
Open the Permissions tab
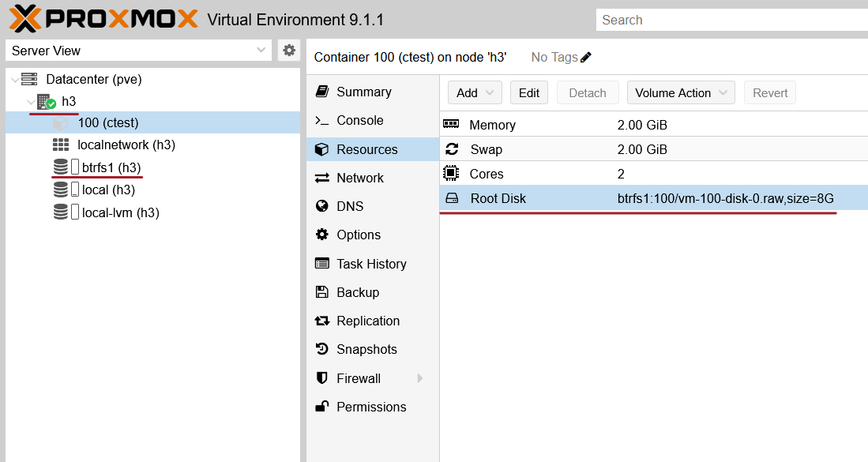tap(373, 407)
